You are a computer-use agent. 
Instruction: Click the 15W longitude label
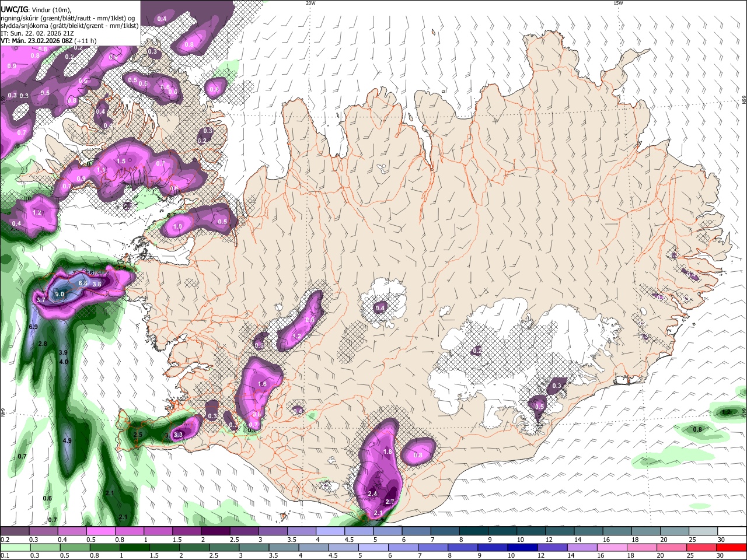618,3
